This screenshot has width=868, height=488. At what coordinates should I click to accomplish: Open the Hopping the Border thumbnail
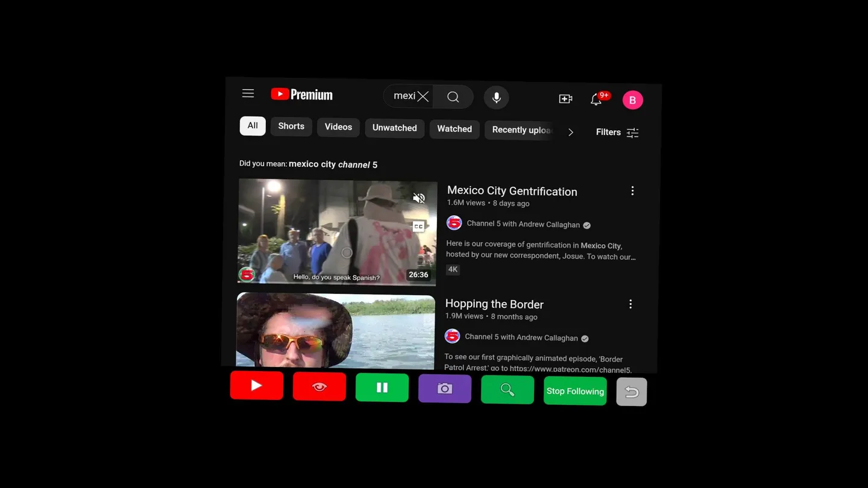tap(335, 330)
